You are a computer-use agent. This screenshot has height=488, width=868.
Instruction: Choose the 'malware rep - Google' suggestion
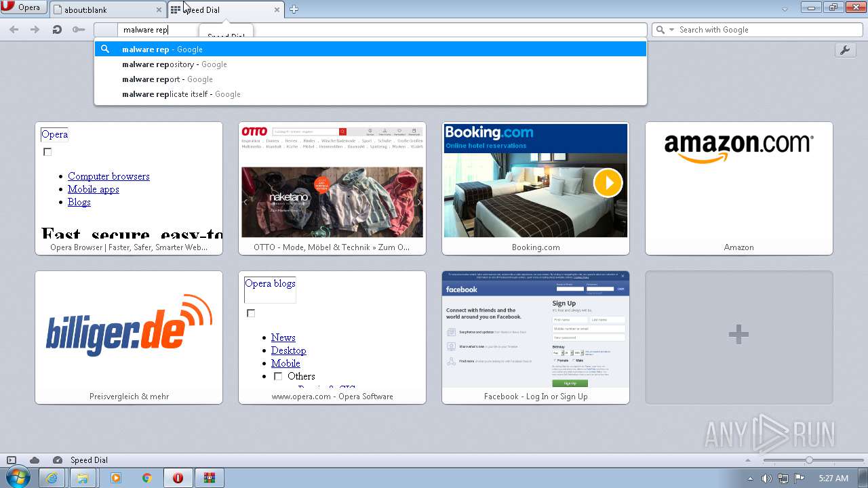pos(370,49)
